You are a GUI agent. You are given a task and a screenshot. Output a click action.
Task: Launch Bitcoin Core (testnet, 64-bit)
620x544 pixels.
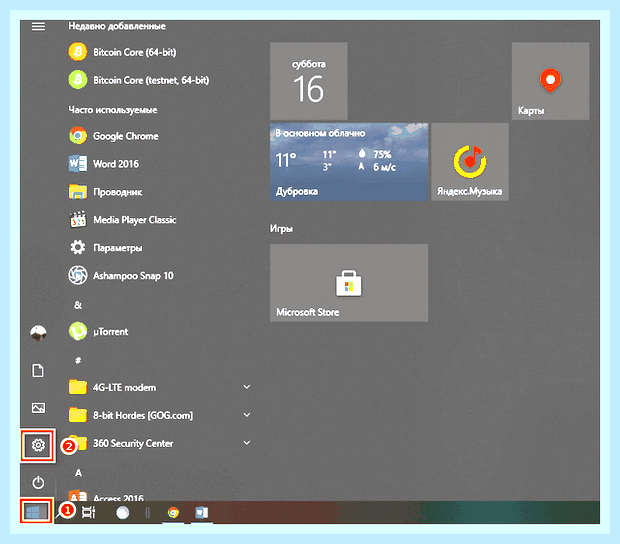139,80
